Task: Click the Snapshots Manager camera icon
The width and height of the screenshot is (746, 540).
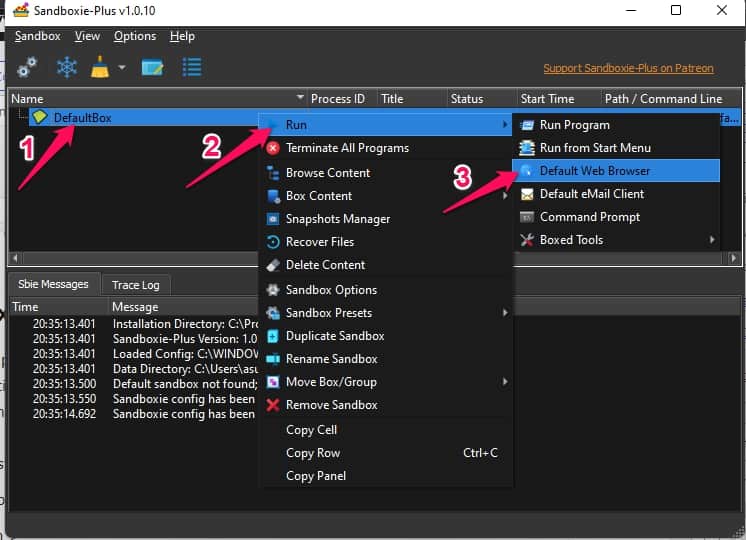Action: [273, 219]
